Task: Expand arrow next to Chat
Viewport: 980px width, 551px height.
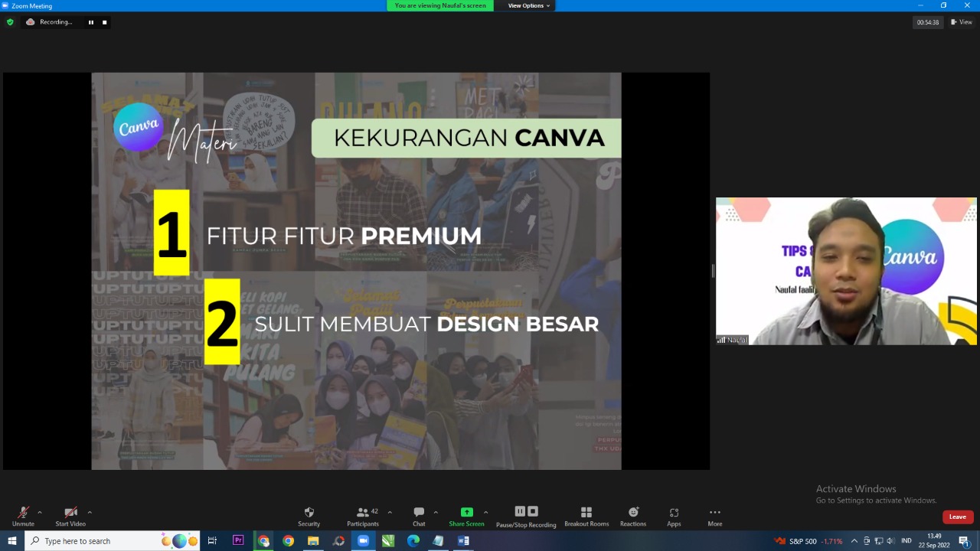Action: click(x=436, y=512)
